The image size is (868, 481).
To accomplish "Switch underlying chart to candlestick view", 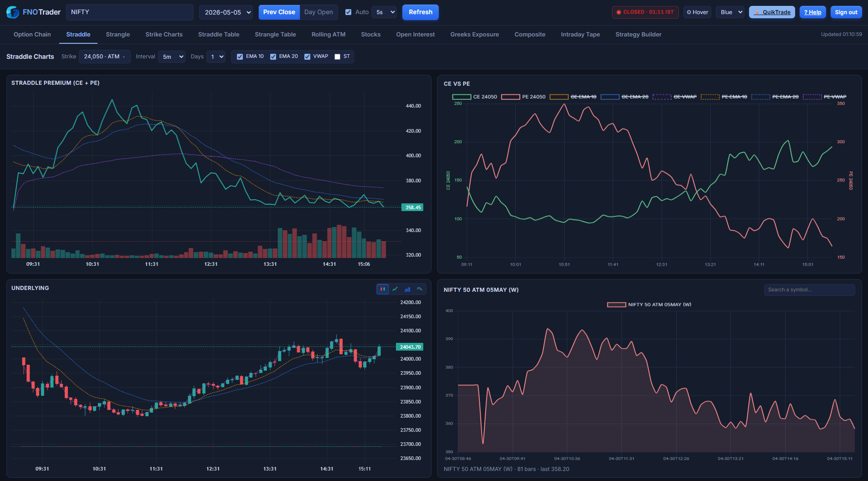I will pyautogui.click(x=383, y=289).
